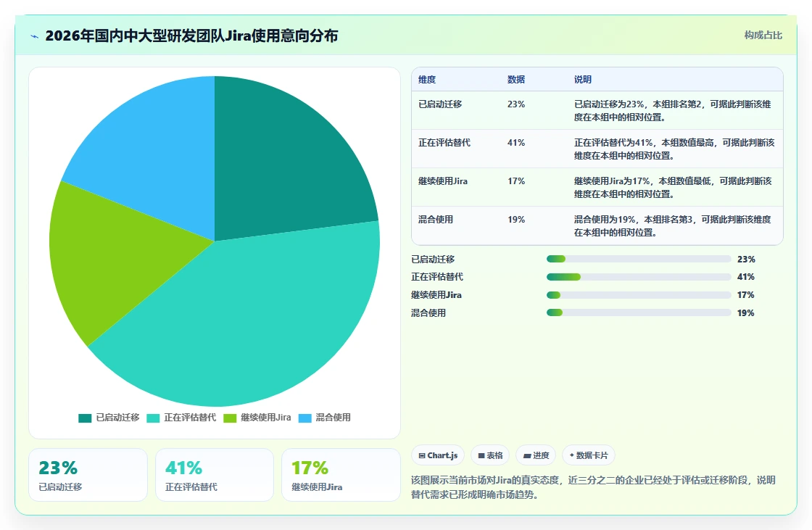
Task: Click the lightning icon beside the chart title
Action: click(35, 36)
